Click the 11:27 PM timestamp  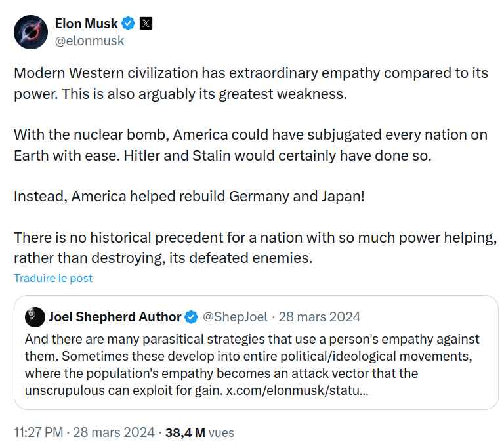point(39,432)
